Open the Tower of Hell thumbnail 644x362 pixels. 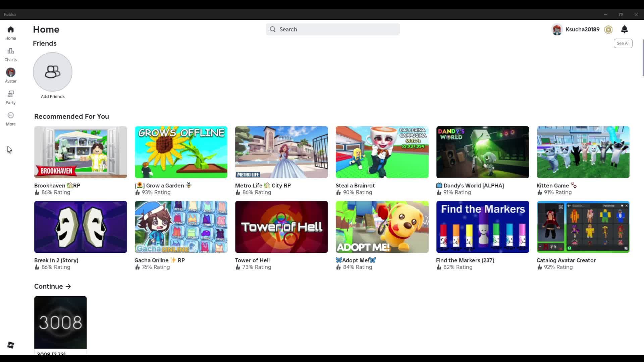pyautogui.click(x=281, y=227)
